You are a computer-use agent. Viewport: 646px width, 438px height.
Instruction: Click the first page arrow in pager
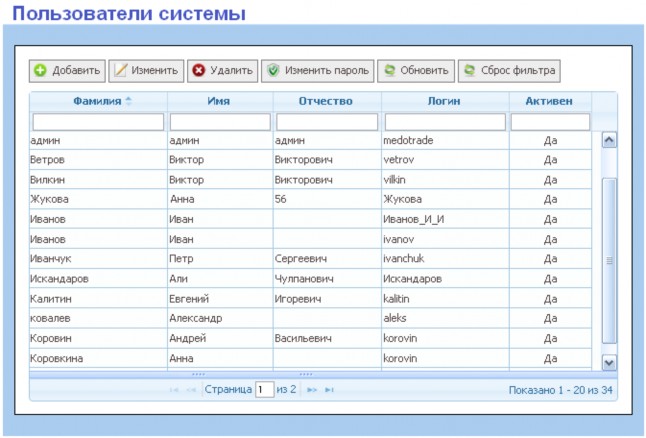pyautogui.click(x=174, y=389)
